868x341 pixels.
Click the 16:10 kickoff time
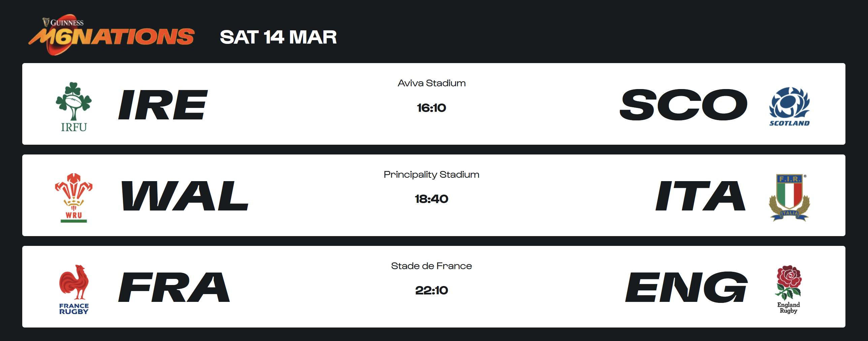pos(431,108)
